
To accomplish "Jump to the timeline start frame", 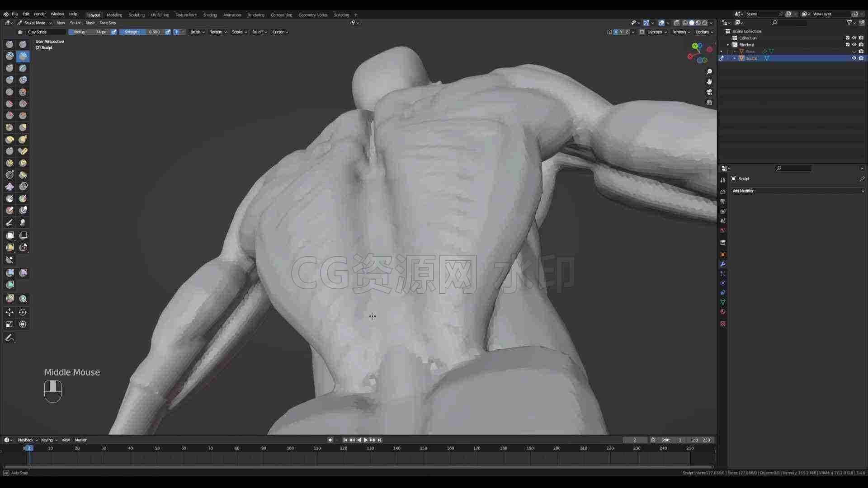I will coord(345,440).
